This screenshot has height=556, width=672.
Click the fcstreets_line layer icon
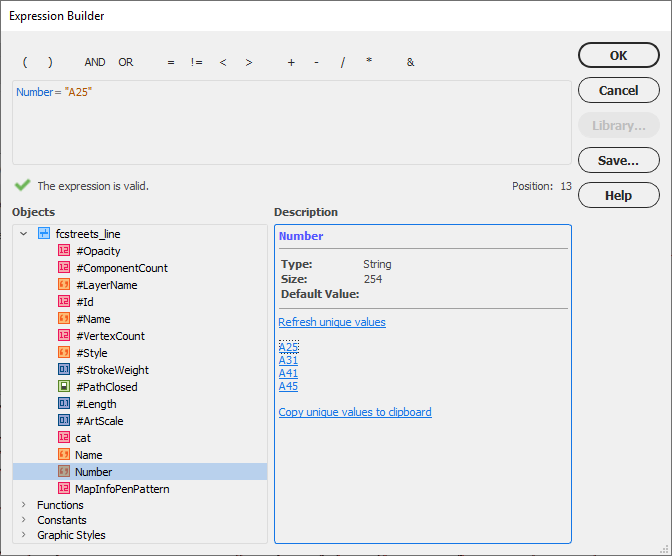click(x=44, y=233)
